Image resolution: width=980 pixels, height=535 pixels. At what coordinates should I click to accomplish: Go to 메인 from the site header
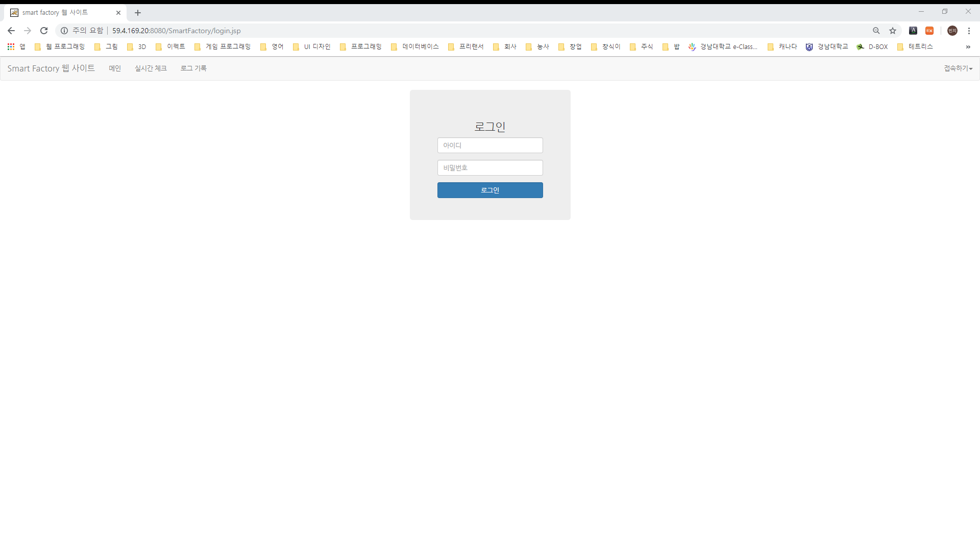(x=115, y=68)
